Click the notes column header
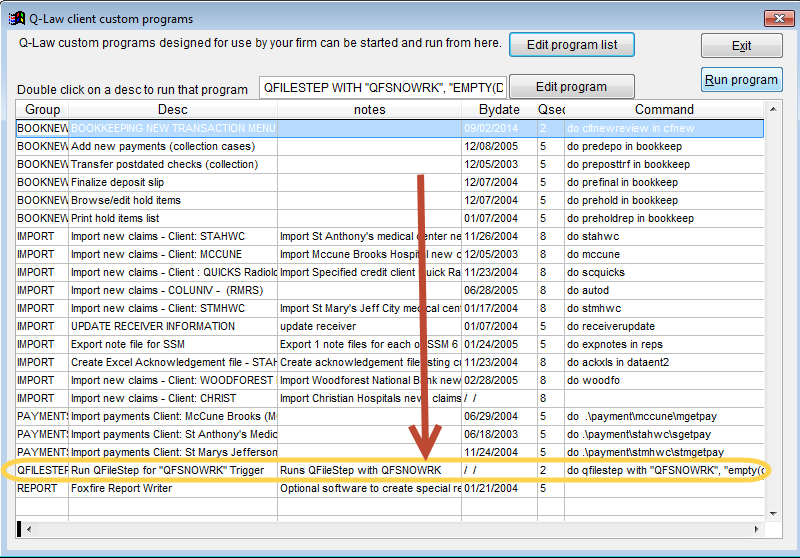This screenshot has width=800, height=558. pos(369,110)
